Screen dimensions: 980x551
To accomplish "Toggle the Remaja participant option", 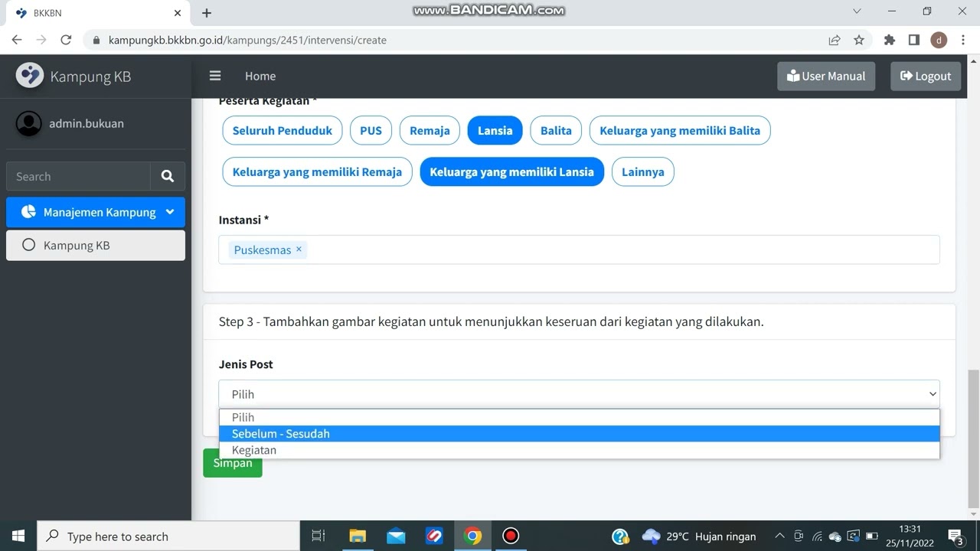I will coord(430,130).
